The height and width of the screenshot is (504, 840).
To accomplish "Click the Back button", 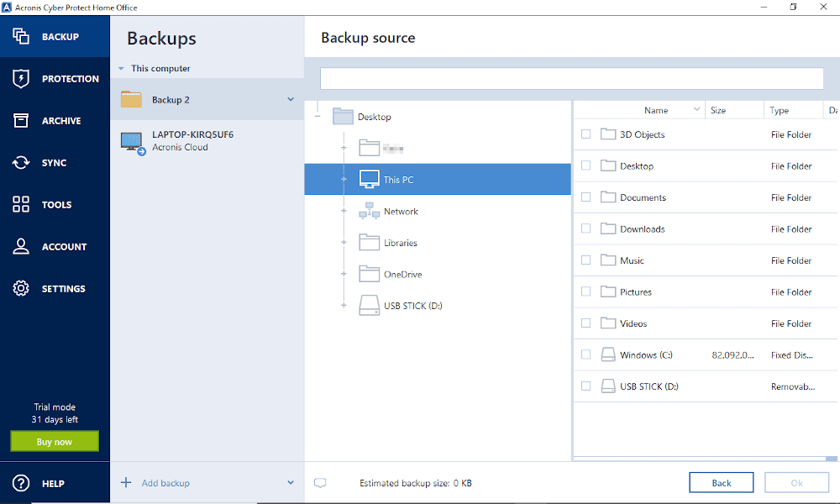I will [721, 482].
